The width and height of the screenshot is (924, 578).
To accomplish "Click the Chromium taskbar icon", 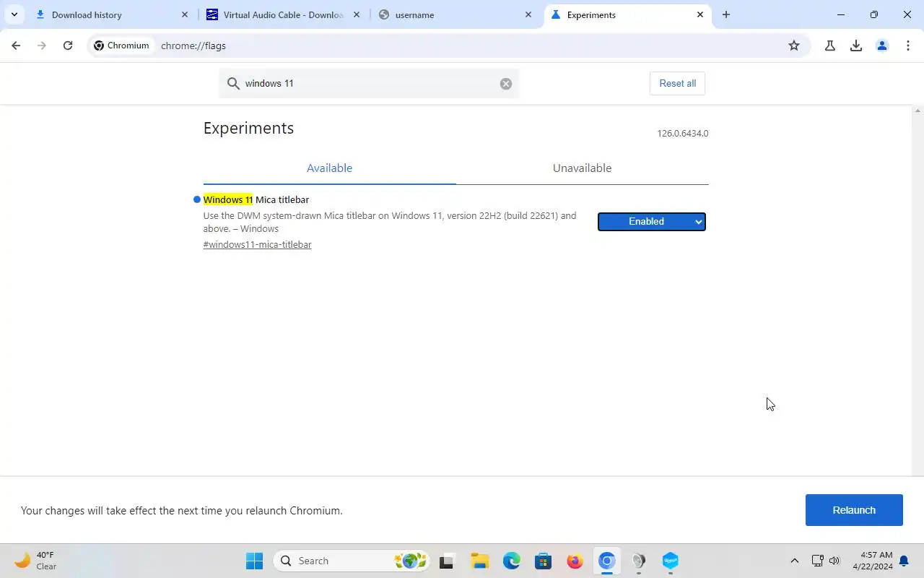I will click(606, 561).
